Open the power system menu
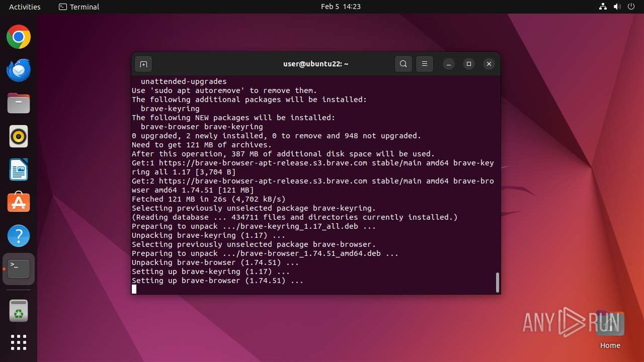The image size is (644, 362). tap(631, 7)
